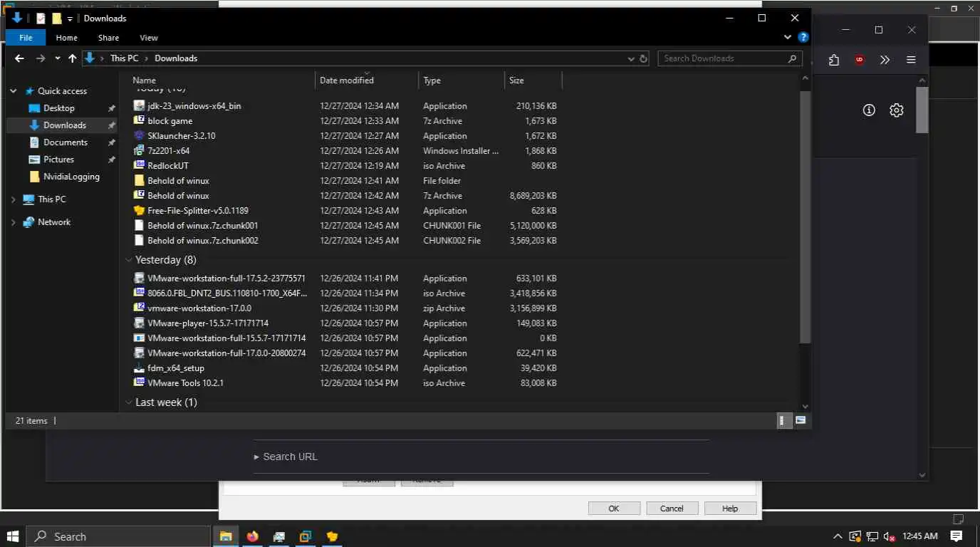Click Cancel in the background dialog

click(672, 509)
